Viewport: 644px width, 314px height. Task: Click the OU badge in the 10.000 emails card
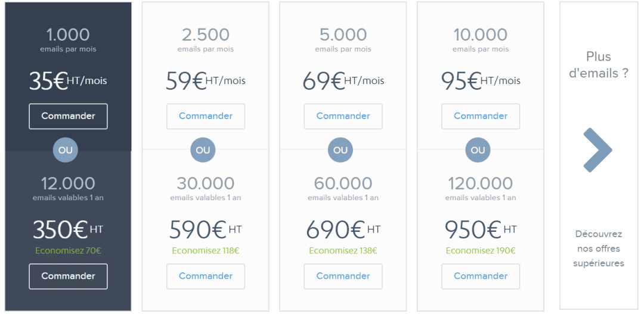point(478,150)
